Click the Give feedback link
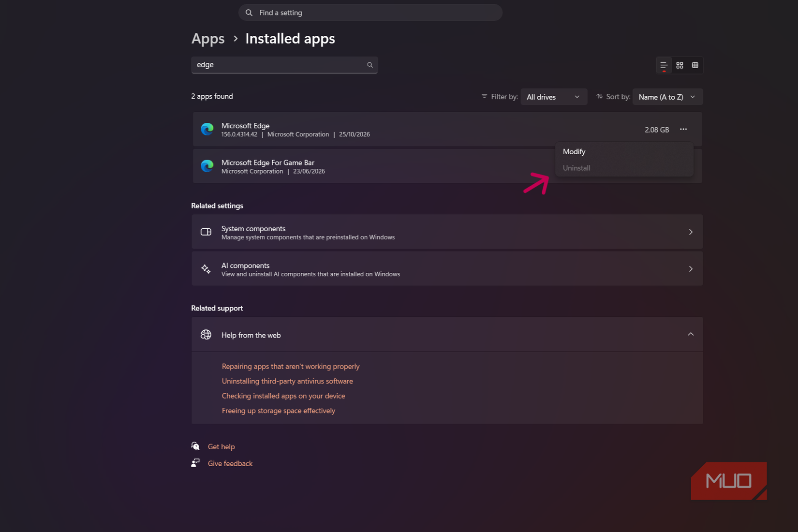Viewport: 798px width, 532px height. (230, 463)
